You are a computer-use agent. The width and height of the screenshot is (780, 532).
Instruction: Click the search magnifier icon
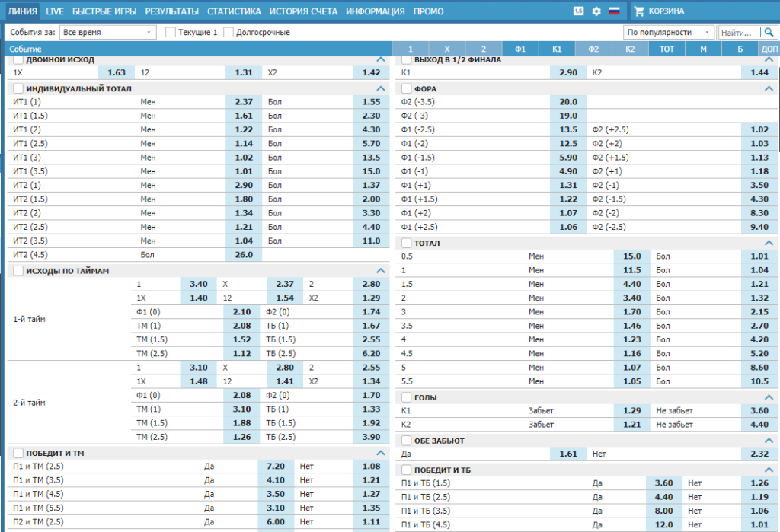pos(769,32)
